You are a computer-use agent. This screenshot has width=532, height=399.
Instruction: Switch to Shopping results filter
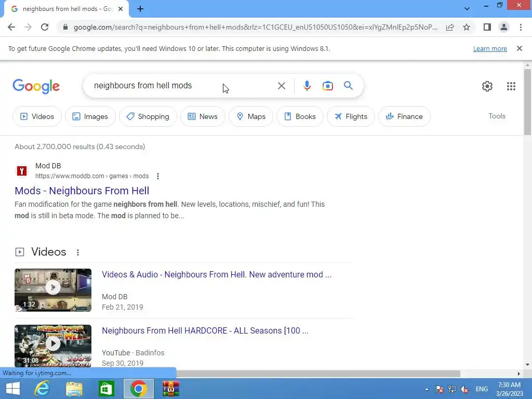tap(148, 116)
